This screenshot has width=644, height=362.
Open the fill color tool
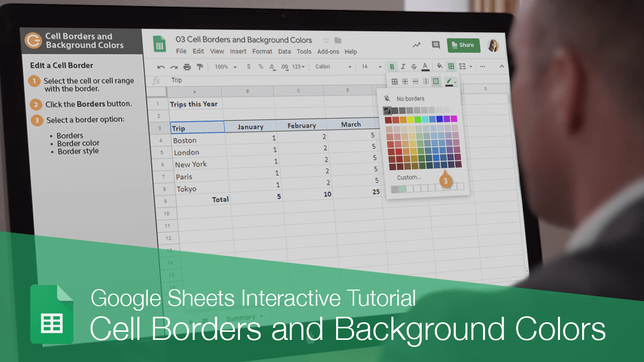pyautogui.click(x=440, y=66)
